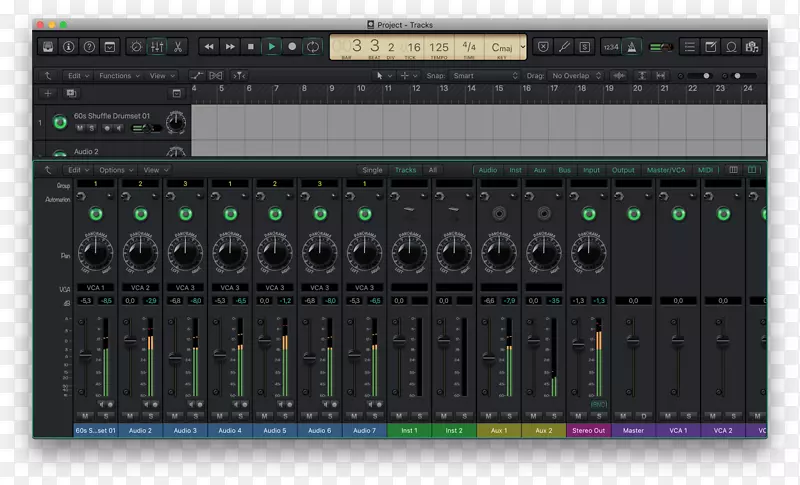This screenshot has width=800, height=485.
Task: Mute the Stereo Out channel strip
Action: coord(580,416)
